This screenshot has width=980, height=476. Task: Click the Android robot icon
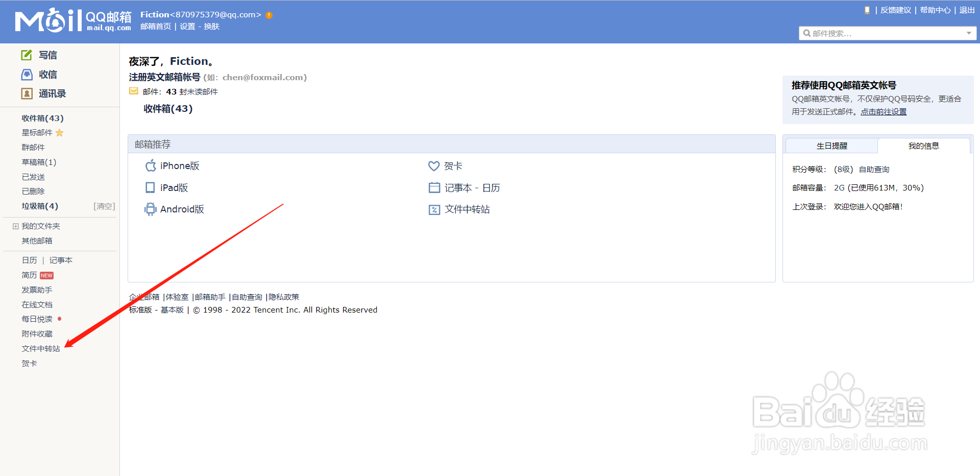(x=150, y=209)
